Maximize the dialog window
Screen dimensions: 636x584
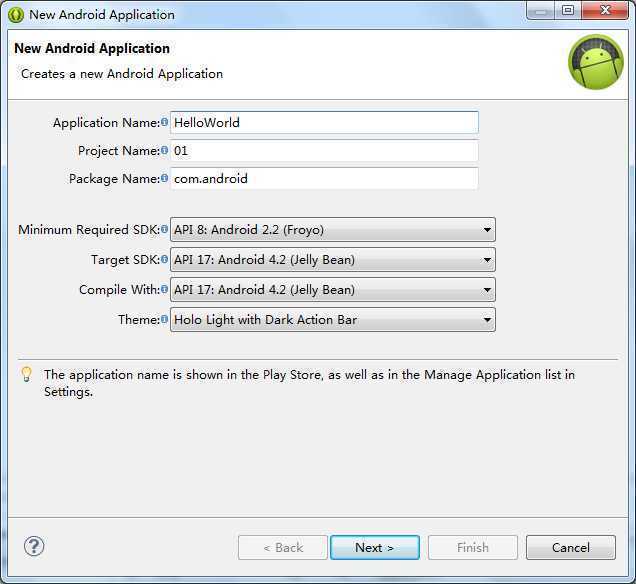(x=568, y=10)
